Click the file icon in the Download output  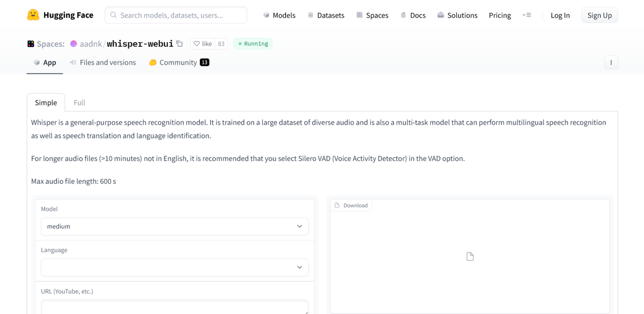(x=470, y=256)
